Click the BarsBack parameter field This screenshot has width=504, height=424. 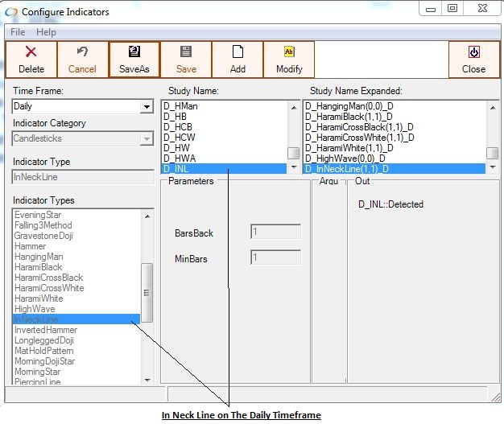pos(275,233)
